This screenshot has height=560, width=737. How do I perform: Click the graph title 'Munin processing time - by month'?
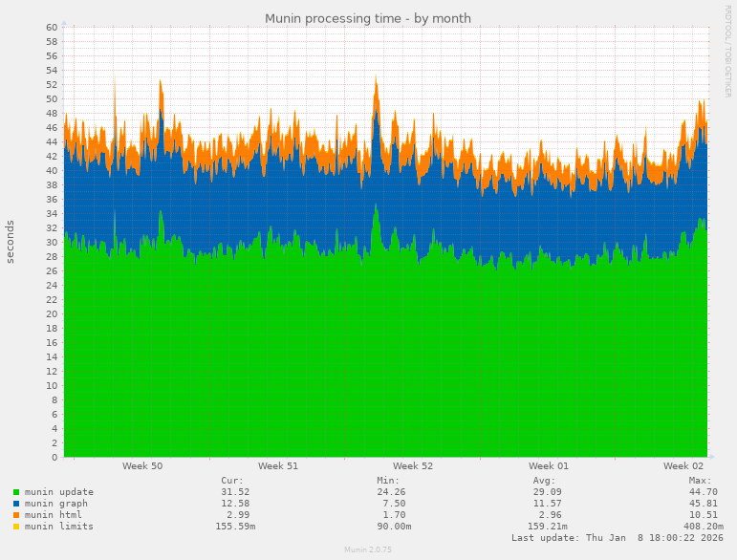tap(368, 18)
